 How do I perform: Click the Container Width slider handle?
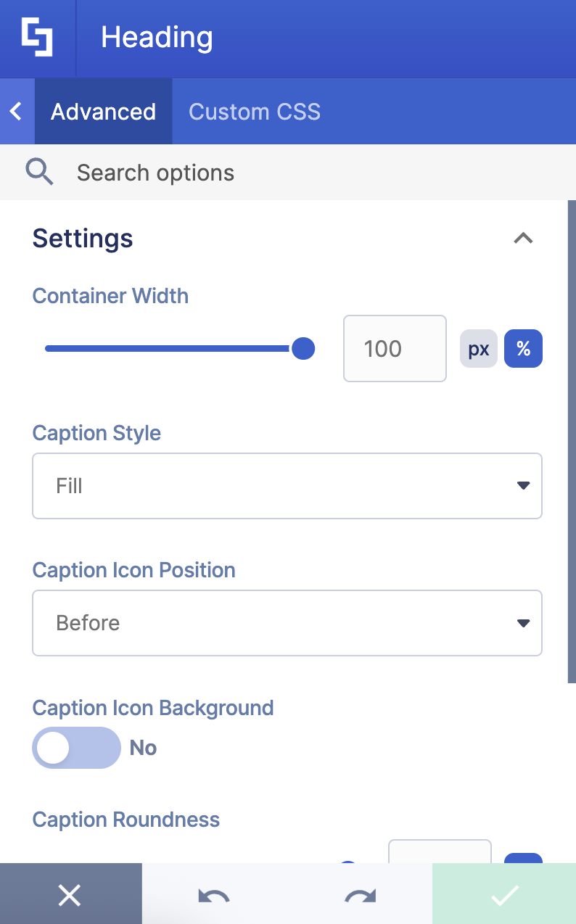(303, 348)
